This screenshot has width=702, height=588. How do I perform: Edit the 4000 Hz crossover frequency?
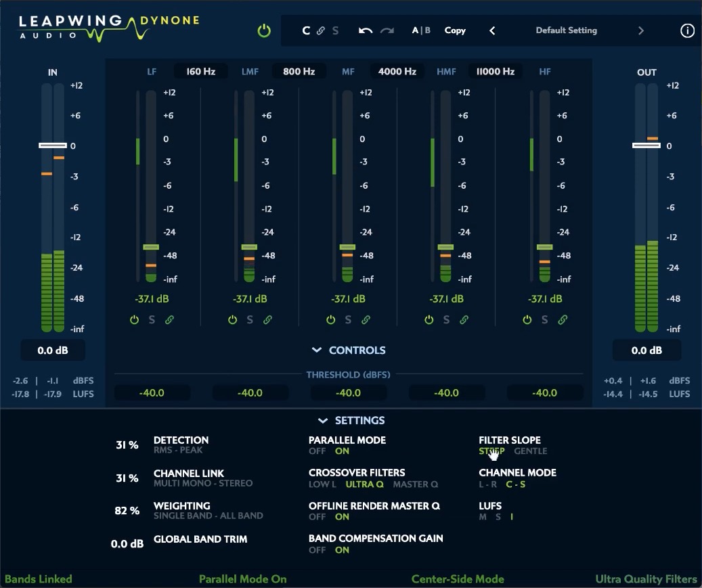pos(397,71)
